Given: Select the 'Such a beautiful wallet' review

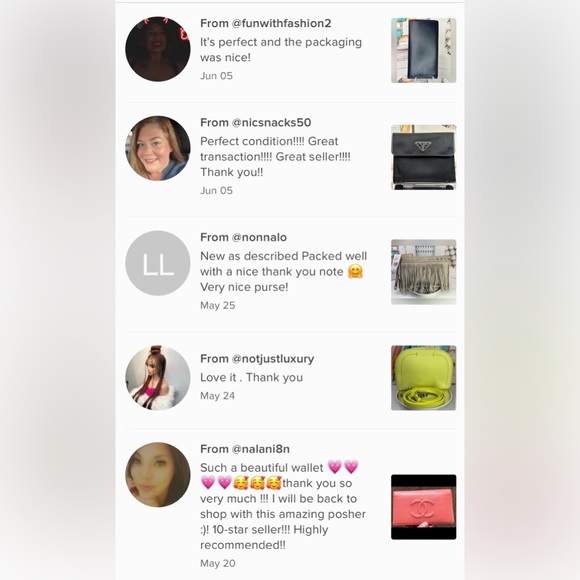Looking at the screenshot, I should coord(283,506).
